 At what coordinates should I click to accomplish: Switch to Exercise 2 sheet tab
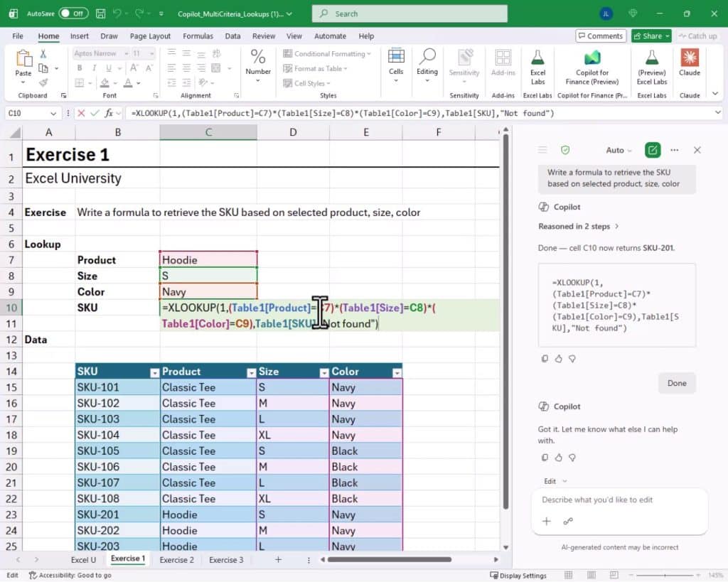click(x=177, y=560)
